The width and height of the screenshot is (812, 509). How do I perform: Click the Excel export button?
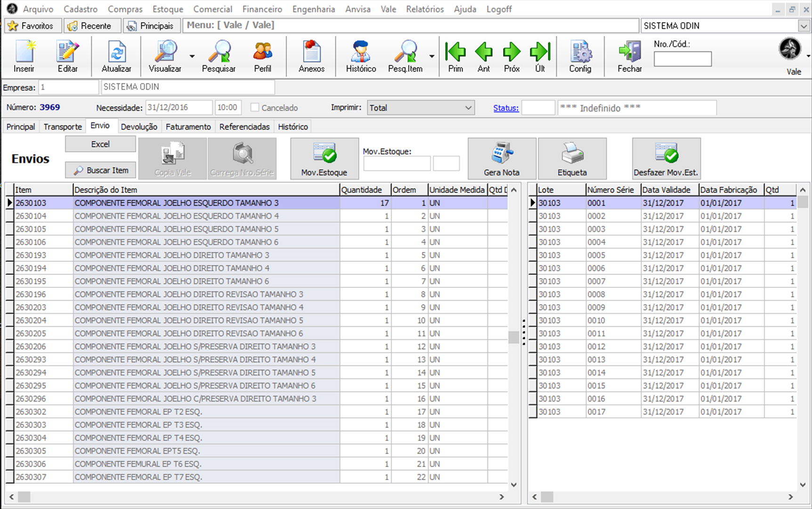(x=100, y=144)
